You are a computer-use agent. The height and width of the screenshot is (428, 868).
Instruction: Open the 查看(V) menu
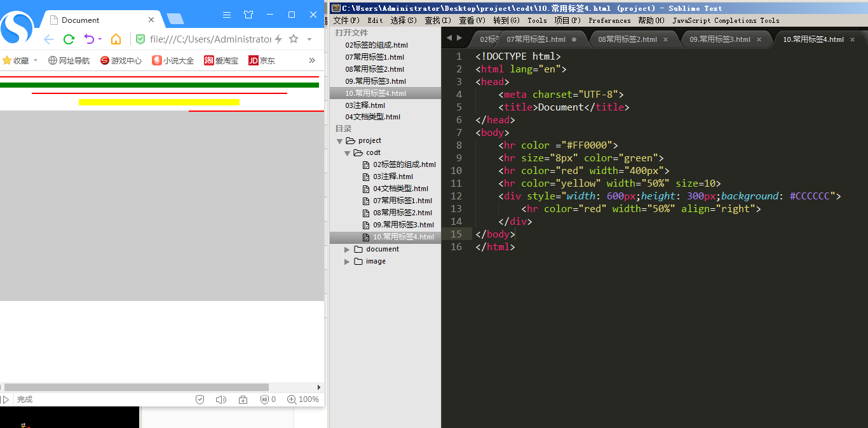(x=472, y=20)
